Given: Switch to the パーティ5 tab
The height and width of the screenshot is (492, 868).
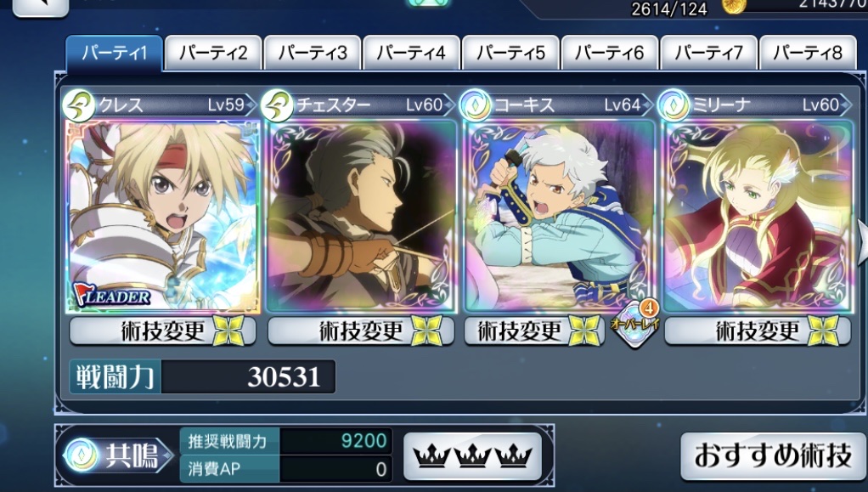Looking at the screenshot, I should 510,53.
